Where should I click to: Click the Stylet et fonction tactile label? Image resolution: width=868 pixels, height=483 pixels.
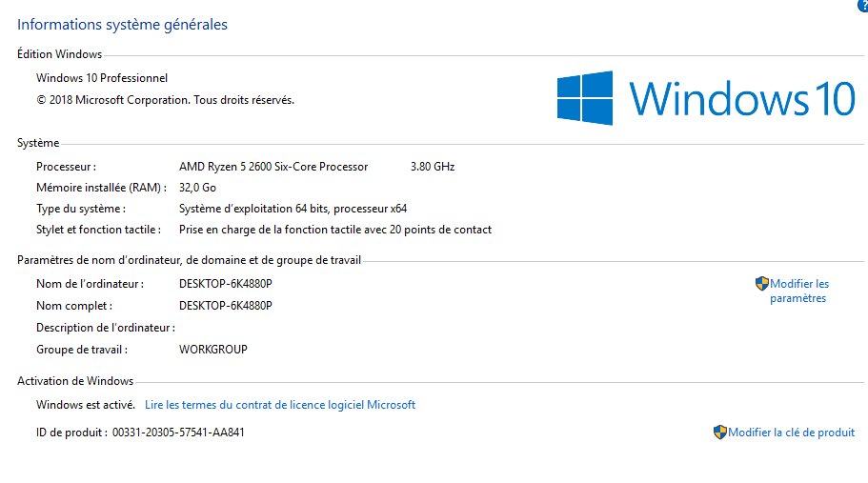[98, 230]
